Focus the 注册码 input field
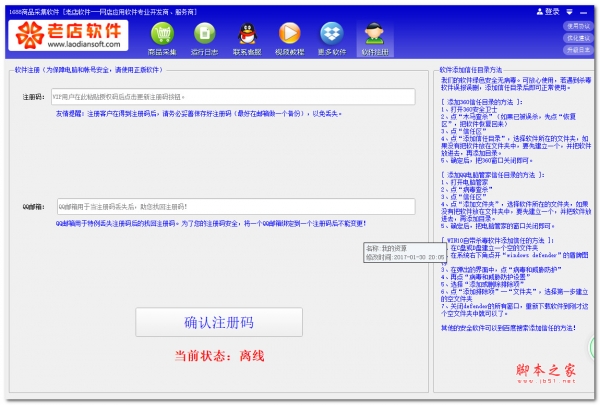Screen dimensions: 600x405 click(233, 97)
